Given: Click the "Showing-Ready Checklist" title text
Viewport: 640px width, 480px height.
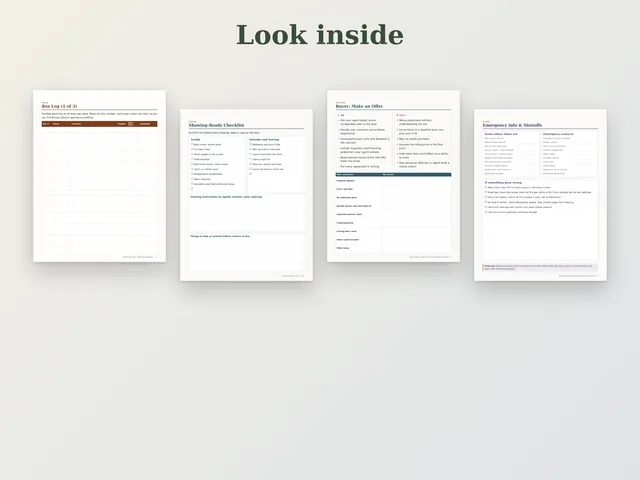Looking at the screenshot, I should tap(216, 125).
